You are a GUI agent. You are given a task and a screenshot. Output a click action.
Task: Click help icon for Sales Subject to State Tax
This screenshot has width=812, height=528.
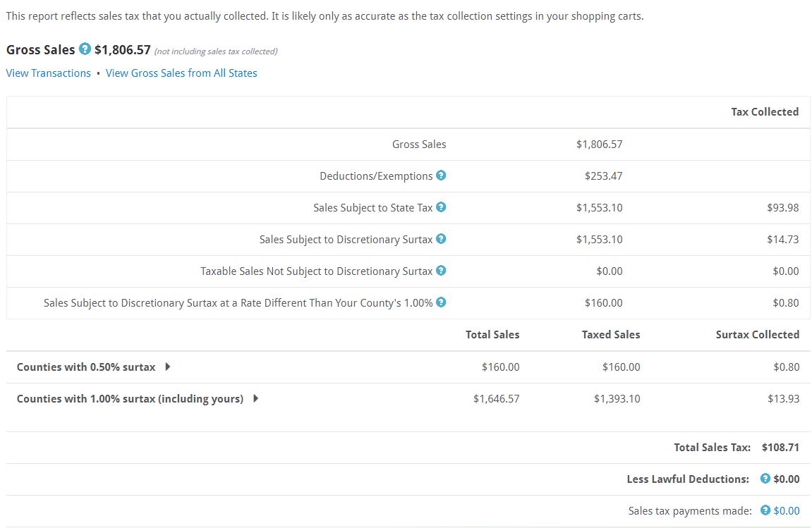tap(441, 207)
